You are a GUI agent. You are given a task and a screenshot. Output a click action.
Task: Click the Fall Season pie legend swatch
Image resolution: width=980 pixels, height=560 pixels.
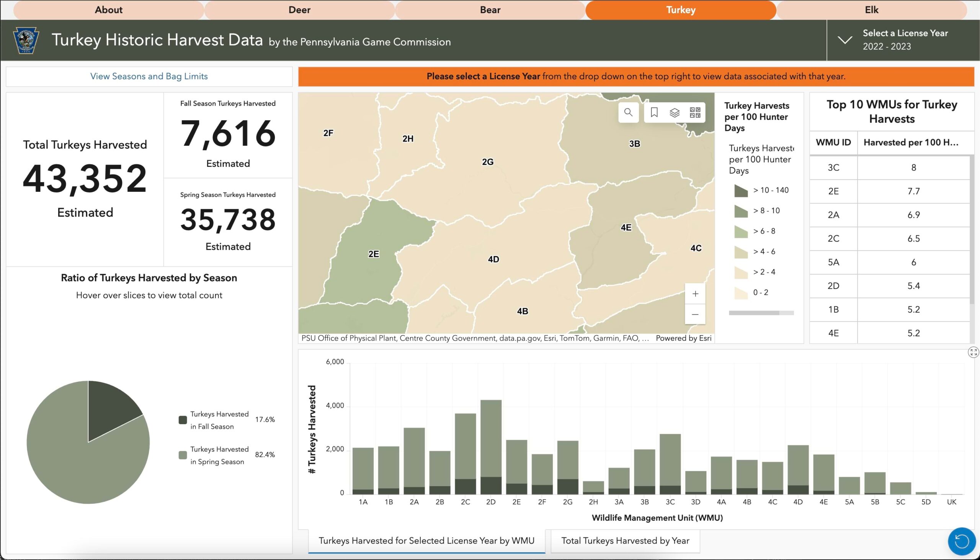point(183,420)
